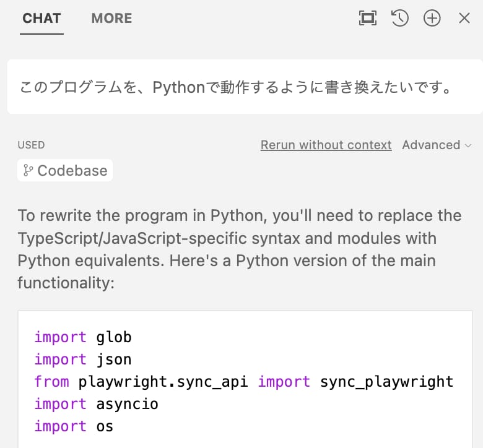The width and height of the screenshot is (483, 448).
Task: Click 'sync_playwright' in the code block
Action: pos(386,382)
